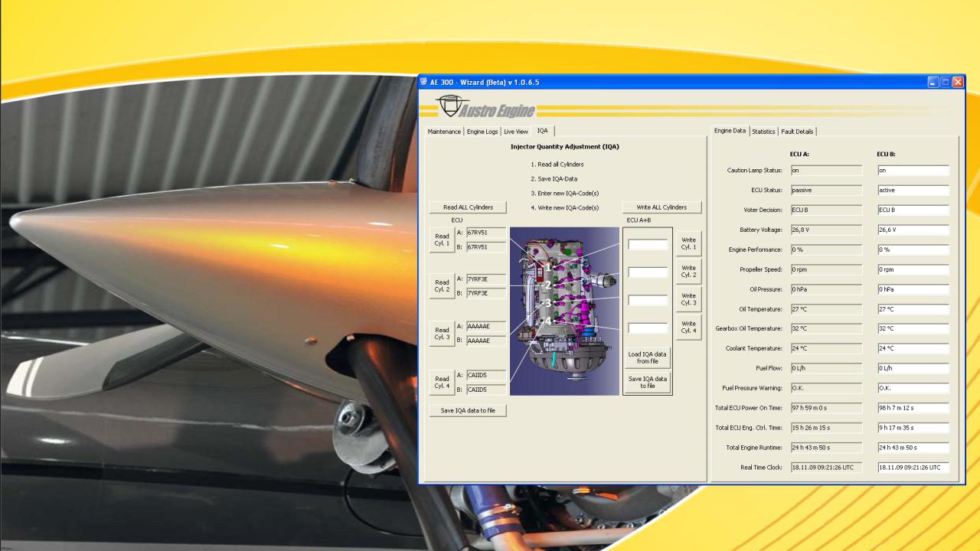The width and height of the screenshot is (980, 551).
Task: Click the engine injector diagram image
Action: pyautogui.click(x=564, y=311)
